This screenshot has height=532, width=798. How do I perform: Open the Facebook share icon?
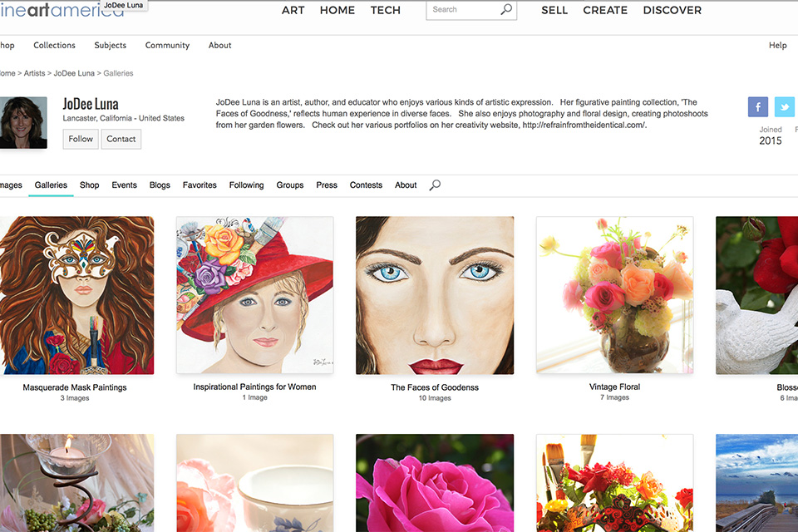pyautogui.click(x=757, y=106)
